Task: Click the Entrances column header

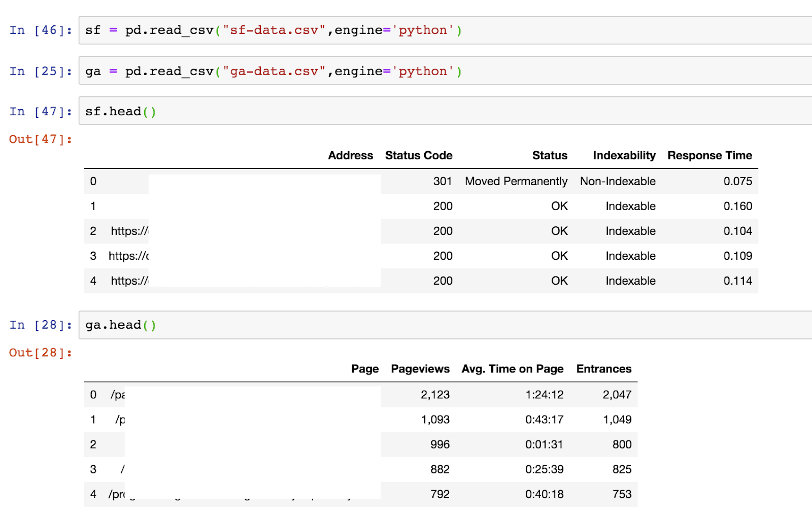Action: point(604,369)
